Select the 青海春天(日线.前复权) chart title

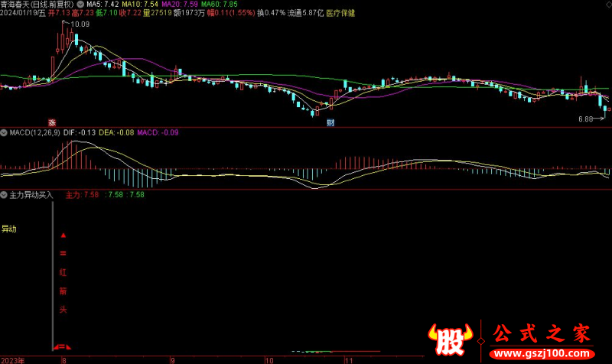pyautogui.click(x=37, y=5)
